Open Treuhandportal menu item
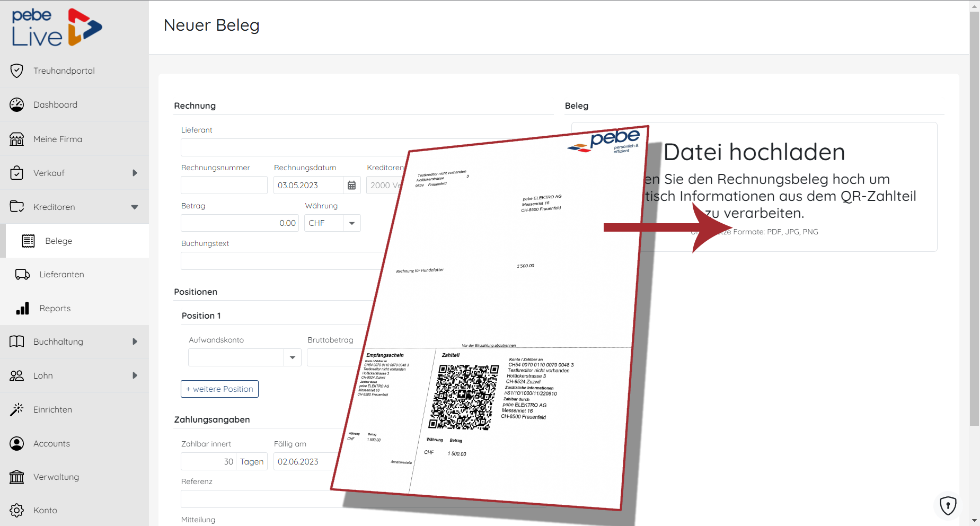Screen dimensions: 980x526 point(74,71)
